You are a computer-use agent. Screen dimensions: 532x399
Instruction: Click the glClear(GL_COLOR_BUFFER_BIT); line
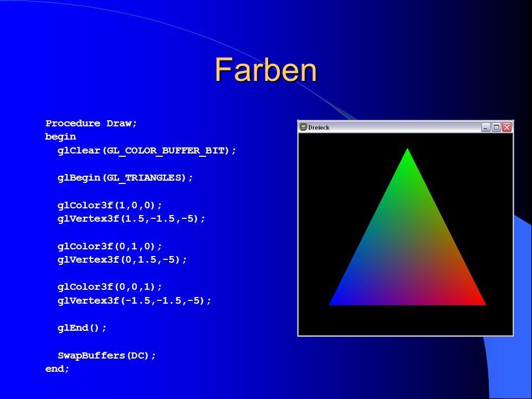coord(146,151)
